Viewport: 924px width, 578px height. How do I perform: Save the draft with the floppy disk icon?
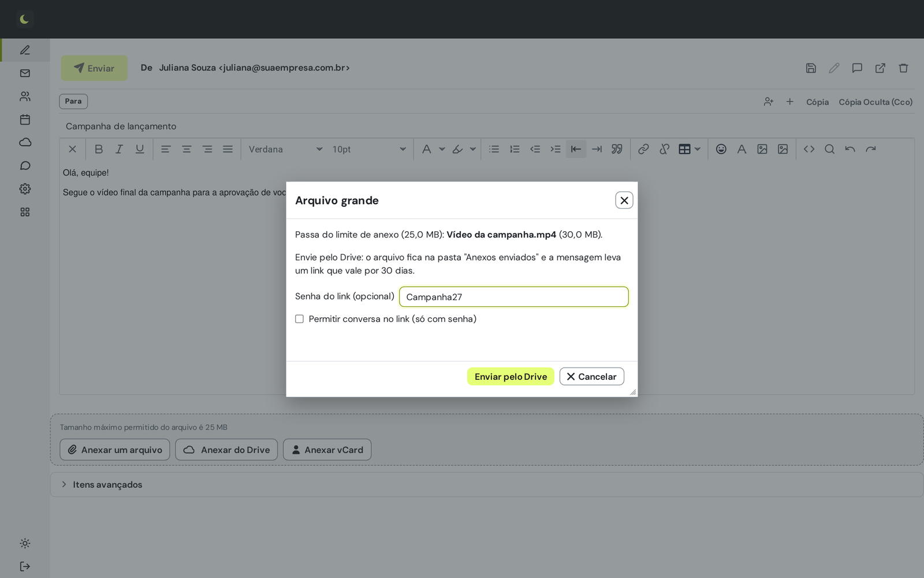(x=811, y=68)
